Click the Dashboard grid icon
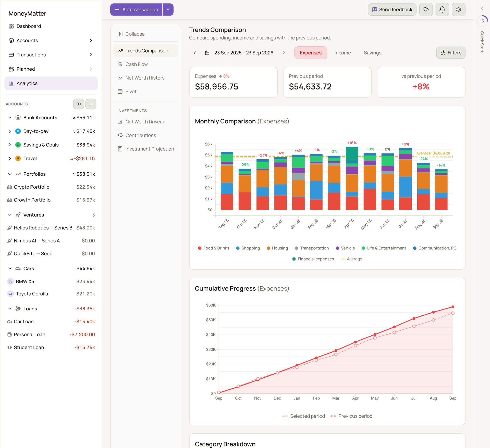Screen dimensions: 490x448 point(11,26)
